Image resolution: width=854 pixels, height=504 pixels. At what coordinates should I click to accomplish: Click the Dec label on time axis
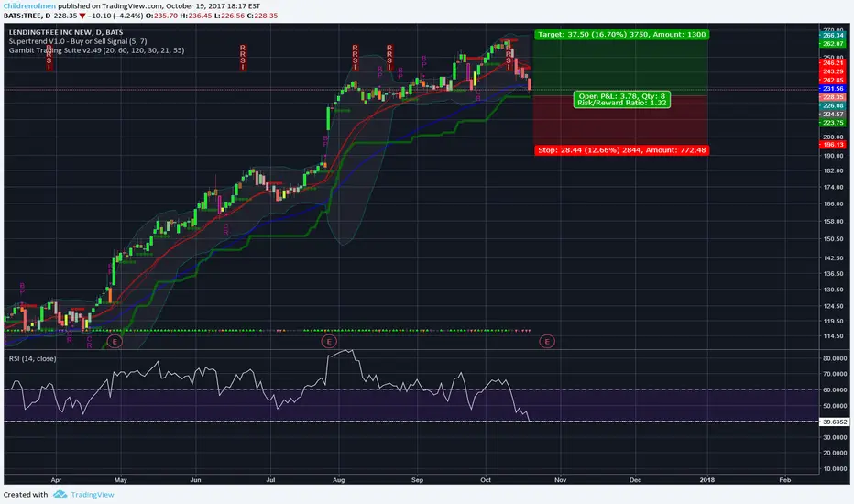(x=635, y=480)
